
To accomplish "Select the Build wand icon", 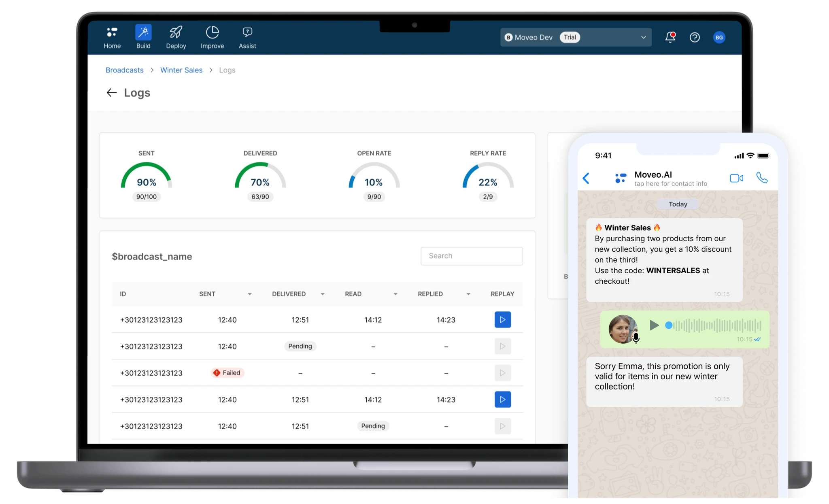I will (143, 32).
